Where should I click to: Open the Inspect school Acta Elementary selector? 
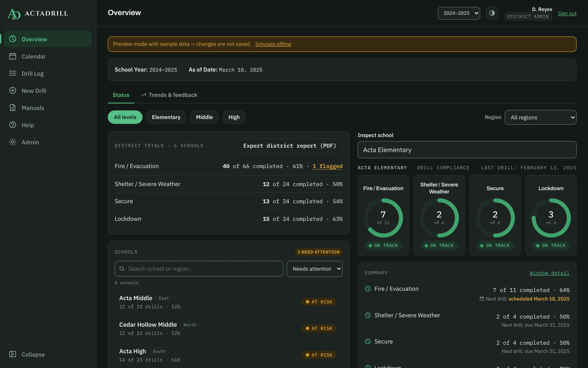click(x=467, y=150)
